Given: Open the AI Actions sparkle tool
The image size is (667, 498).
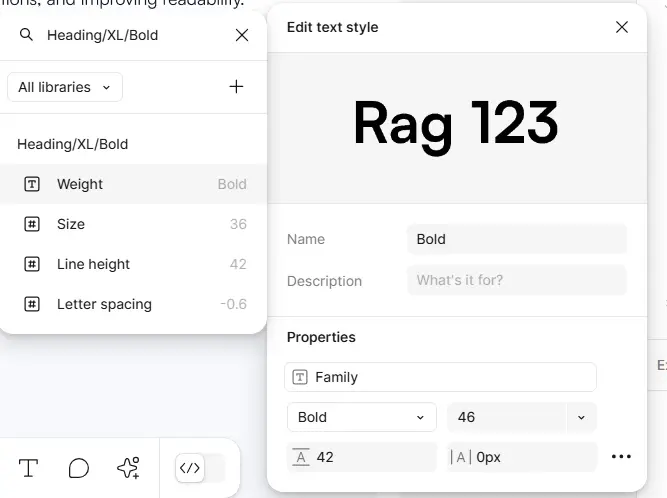Looking at the screenshot, I should click(x=128, y=468).
